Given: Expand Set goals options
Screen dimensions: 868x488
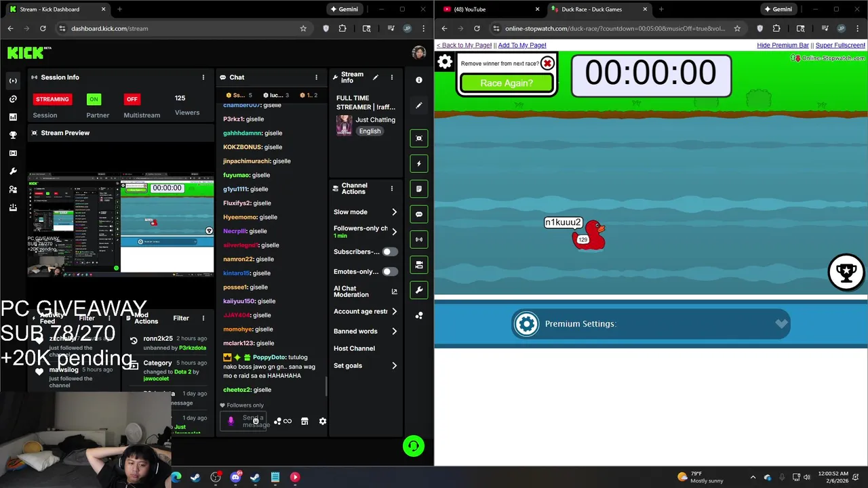Looking at the screenshot, I should tap(394, 366).
